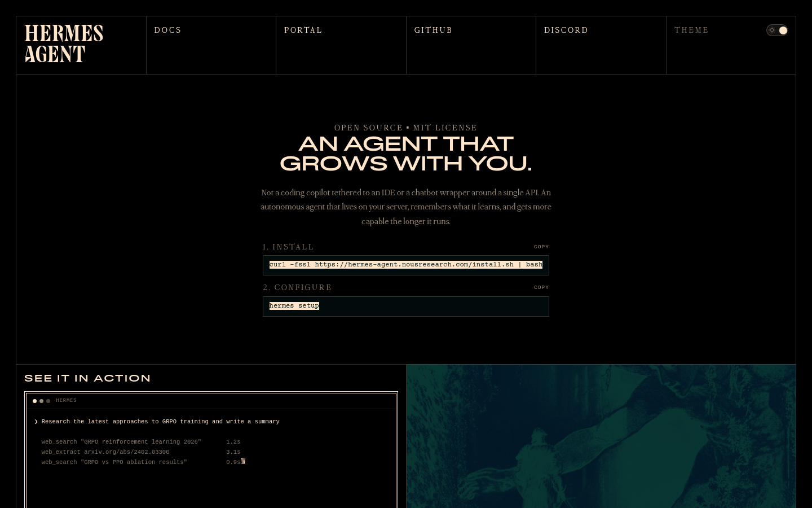Click the terminal prompt chevron symbol
Viewport: 812px width, 508px height.
[x=36, y=422]
